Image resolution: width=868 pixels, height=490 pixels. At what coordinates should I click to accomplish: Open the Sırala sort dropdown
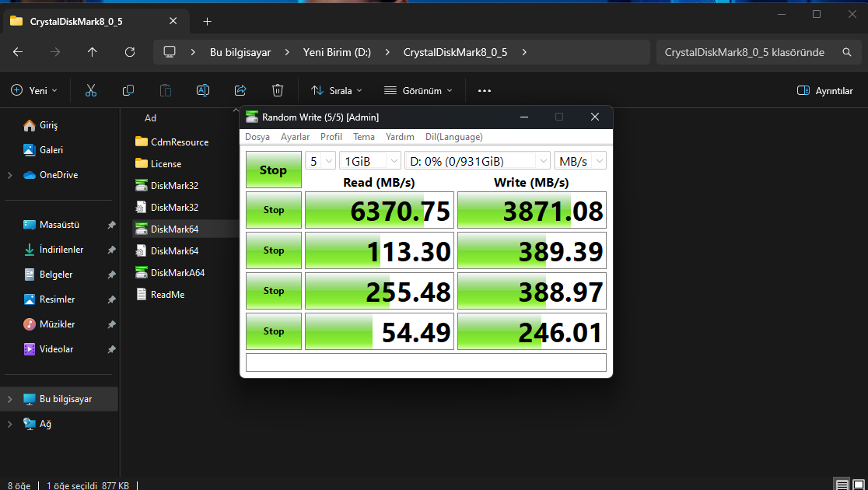coord(337,91)
